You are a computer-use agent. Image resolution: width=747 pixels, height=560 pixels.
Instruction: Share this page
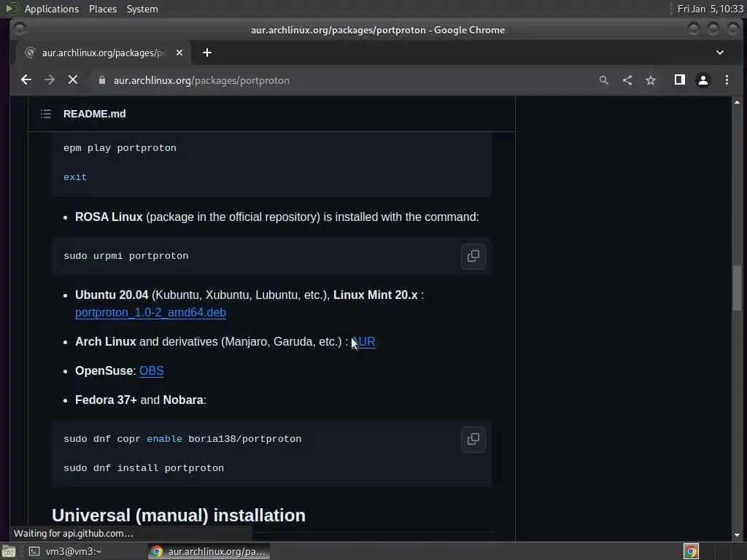point(627,80)
